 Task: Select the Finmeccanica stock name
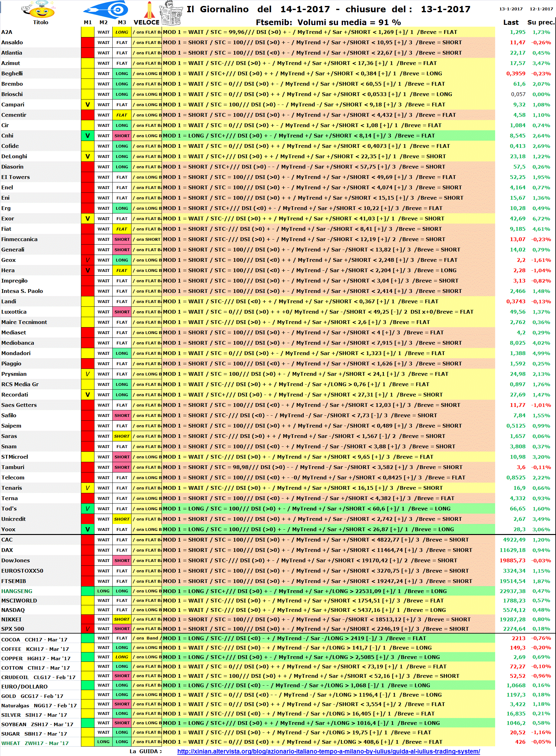point(19,239)
